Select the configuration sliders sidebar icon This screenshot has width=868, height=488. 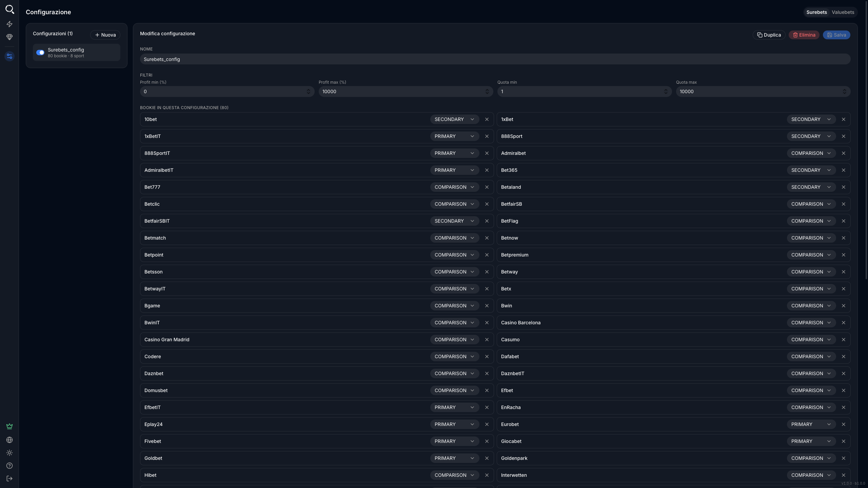(9, 56)
